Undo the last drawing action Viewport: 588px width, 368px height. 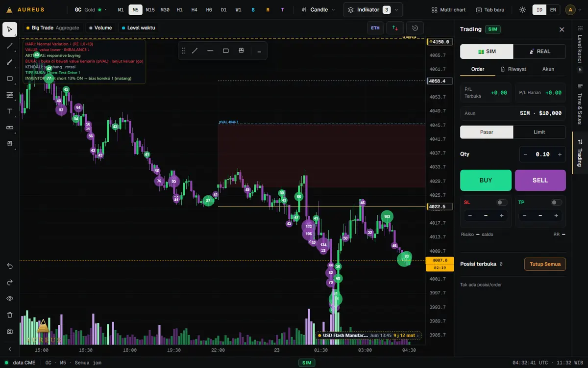[10, 266]
